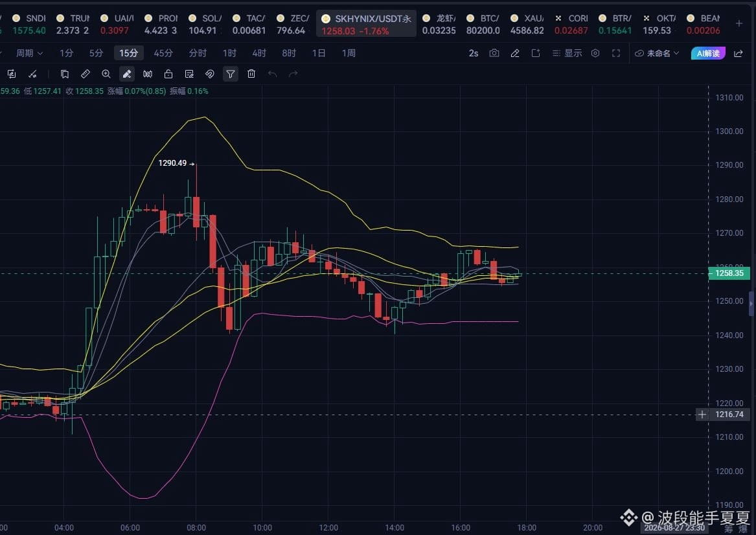Switch to the 龙虾 symbol tab
Screen dimensions: 756x535
click(x=439, y=24)
